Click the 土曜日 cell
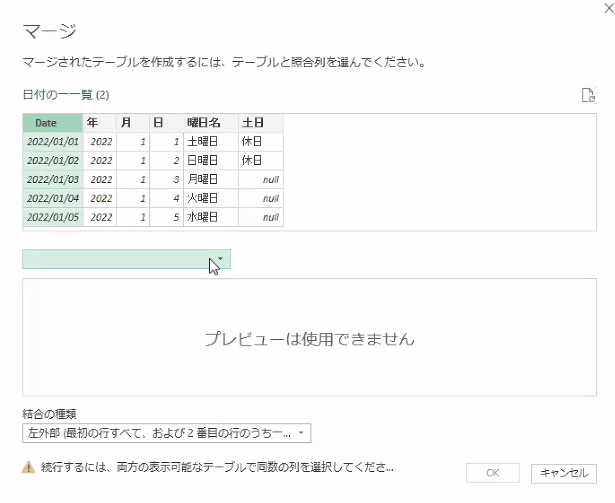The image size is (615, 503). pos(211,142)
